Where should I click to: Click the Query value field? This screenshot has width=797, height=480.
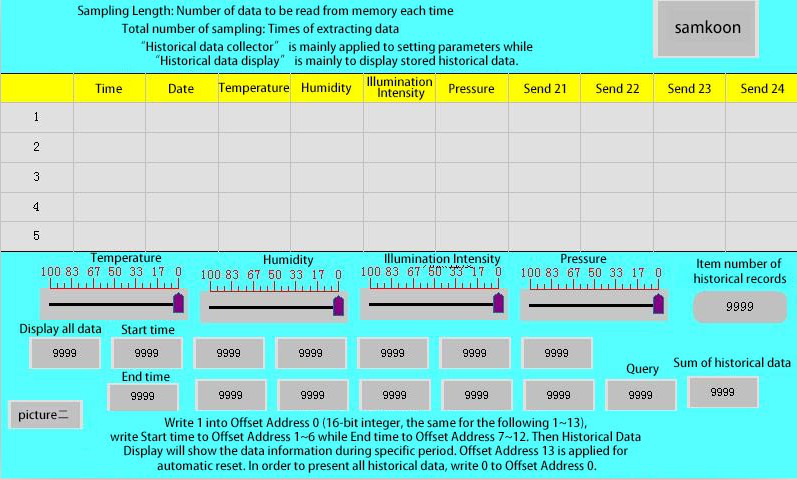click(640, 395)
